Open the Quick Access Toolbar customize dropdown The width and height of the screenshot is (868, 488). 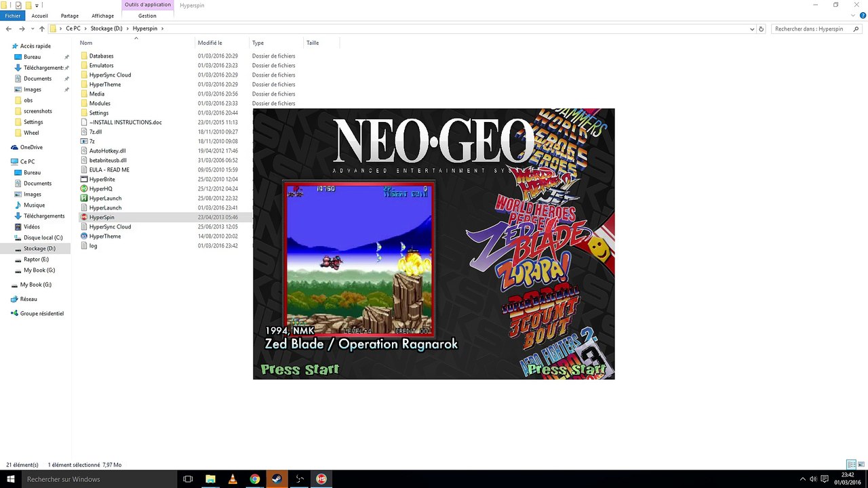pyautogui.click(x=37, y=5)
